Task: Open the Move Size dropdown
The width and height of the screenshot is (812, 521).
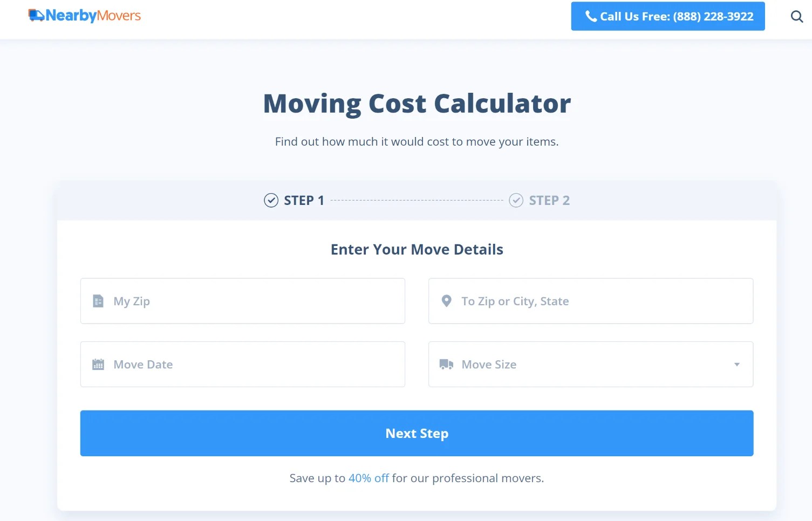Action: [x=591, y=364]
